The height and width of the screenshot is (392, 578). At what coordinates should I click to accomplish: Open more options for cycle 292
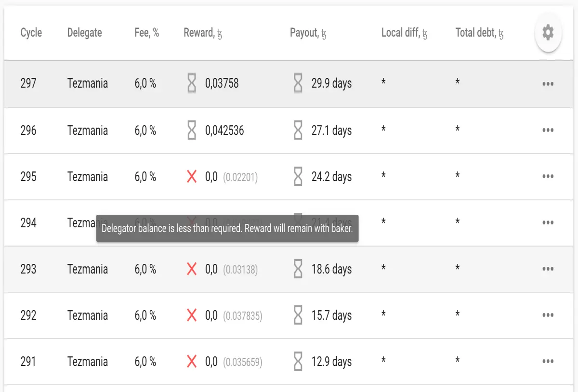(548, 315)
